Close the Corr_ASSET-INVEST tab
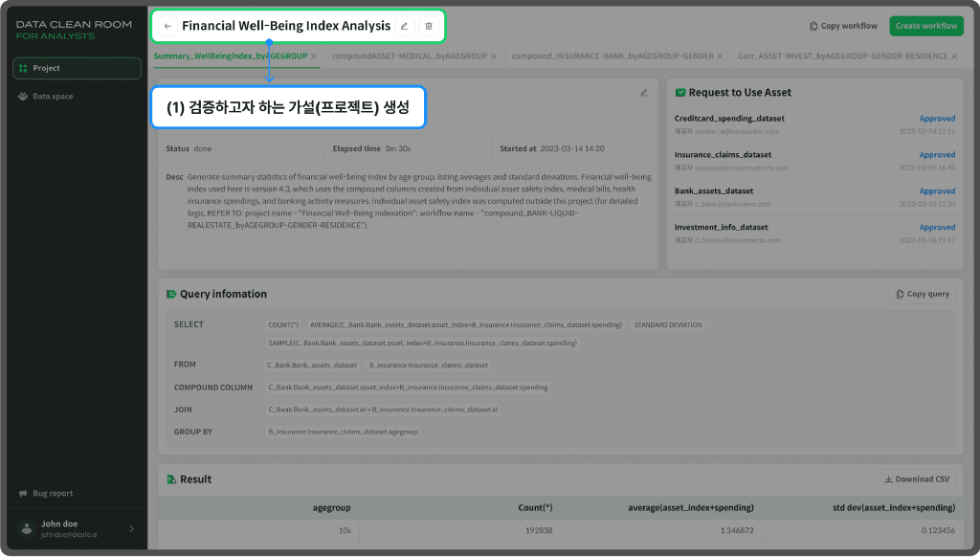 [x=954, y=56]
